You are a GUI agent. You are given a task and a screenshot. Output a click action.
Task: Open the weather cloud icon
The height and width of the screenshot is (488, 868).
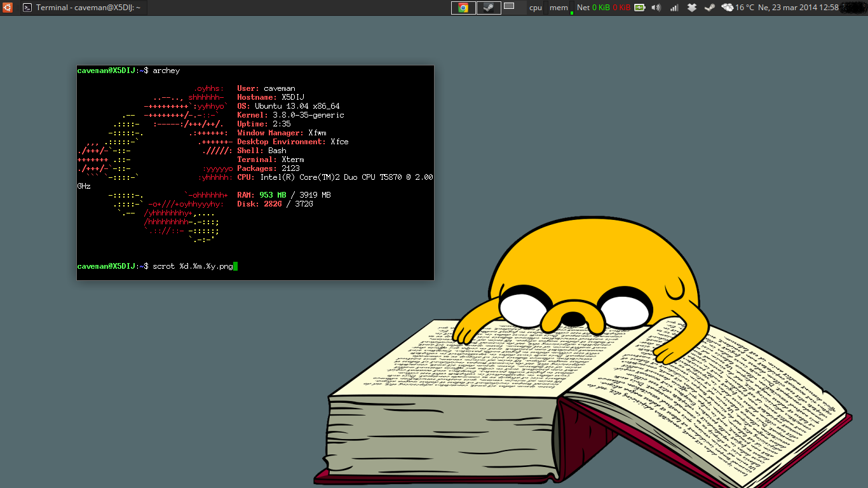coord(727,8)
